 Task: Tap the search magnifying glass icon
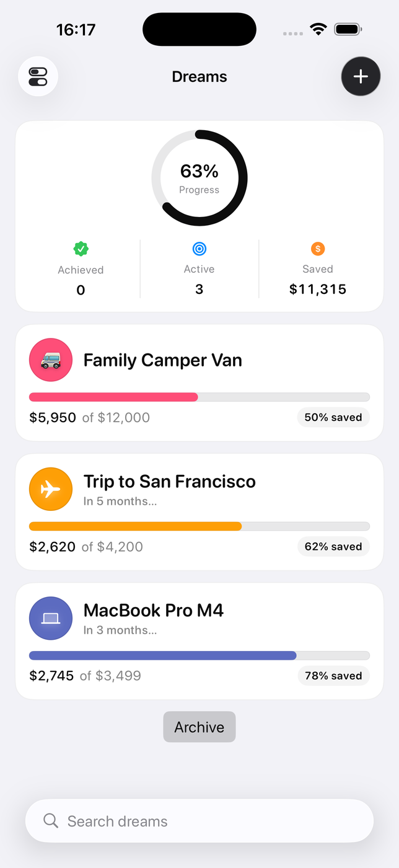[51, 821]
